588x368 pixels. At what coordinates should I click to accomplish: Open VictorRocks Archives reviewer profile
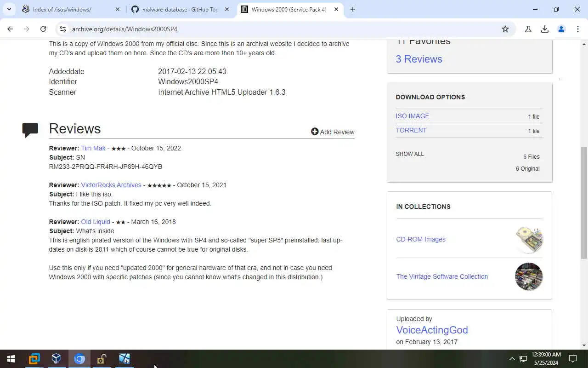111,185
